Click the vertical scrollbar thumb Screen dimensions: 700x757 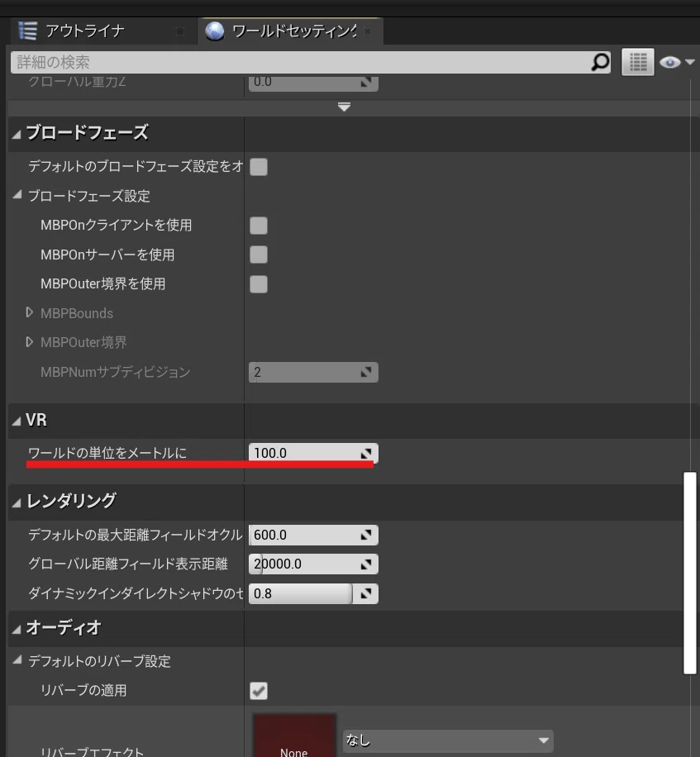(690, 573)
